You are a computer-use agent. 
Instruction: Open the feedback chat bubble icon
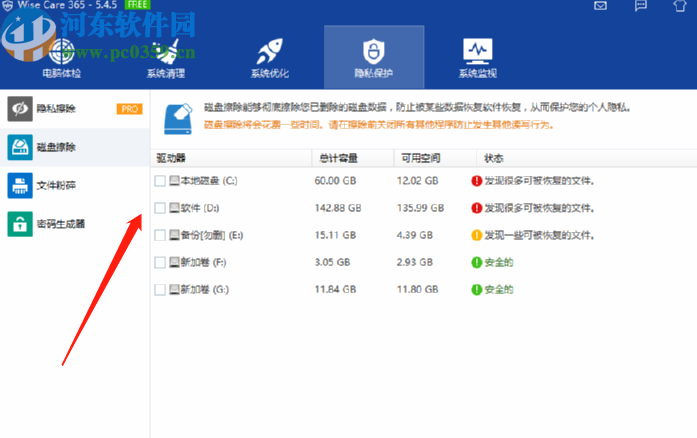pos(641,6)
